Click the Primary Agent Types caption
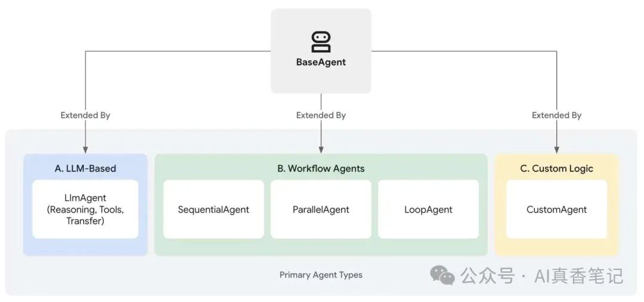Screen dimensions: 644x302 click(321, 275)
